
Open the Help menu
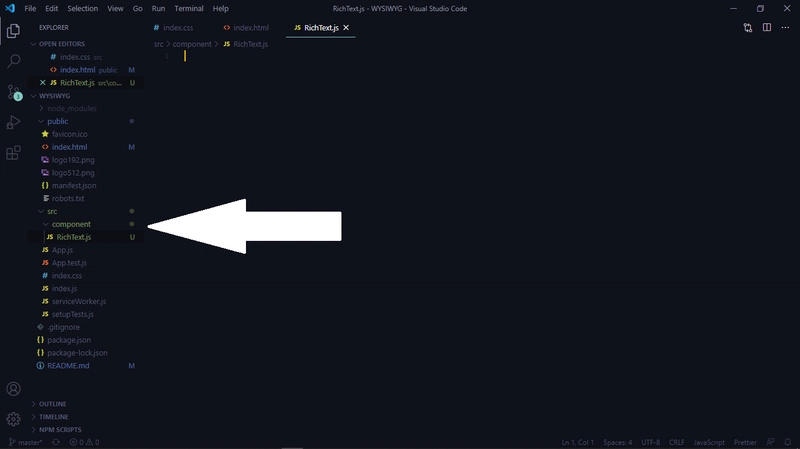pos(220,9)
